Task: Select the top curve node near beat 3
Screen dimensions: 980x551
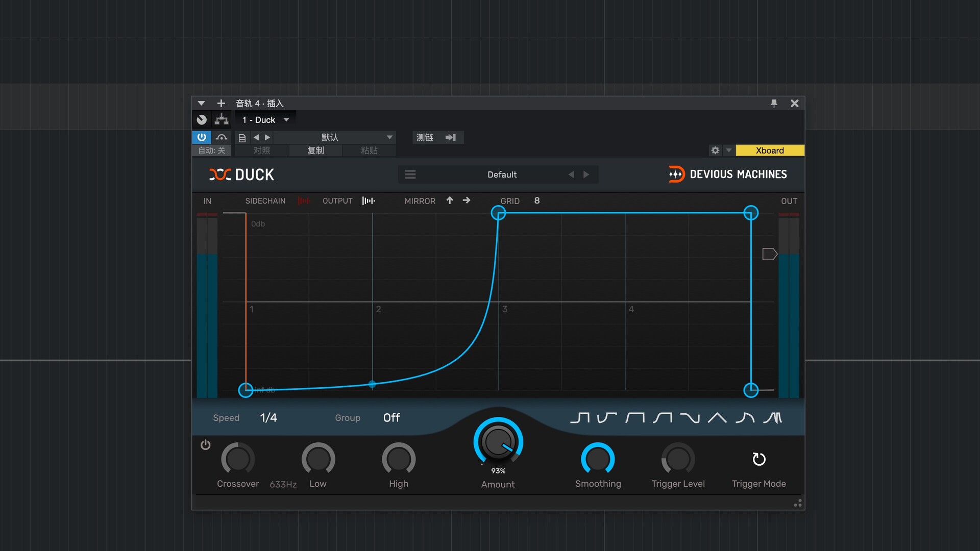Action: pyautogui.click(x=498, y=213)
